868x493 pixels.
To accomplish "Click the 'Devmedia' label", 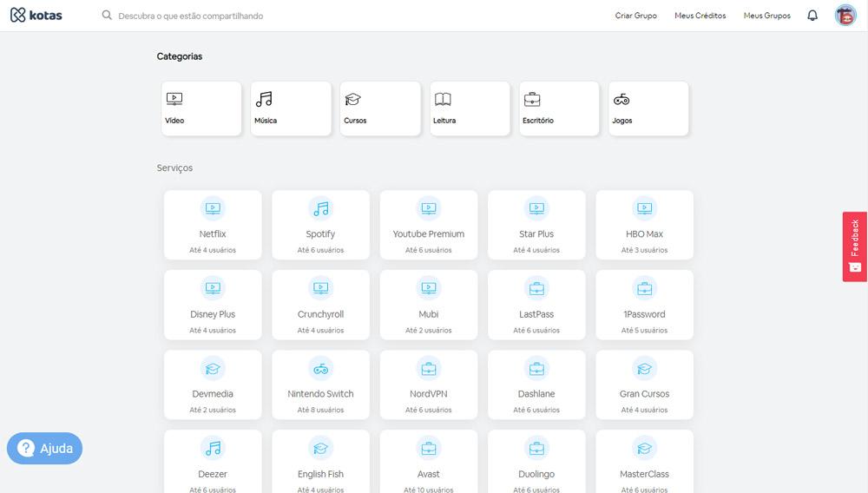I will pos(213,394).
